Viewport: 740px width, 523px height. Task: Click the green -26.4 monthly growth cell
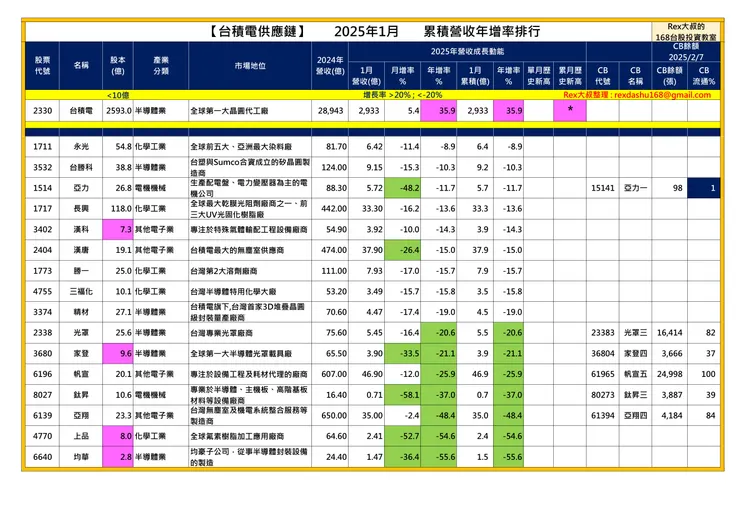pos(403,250)
